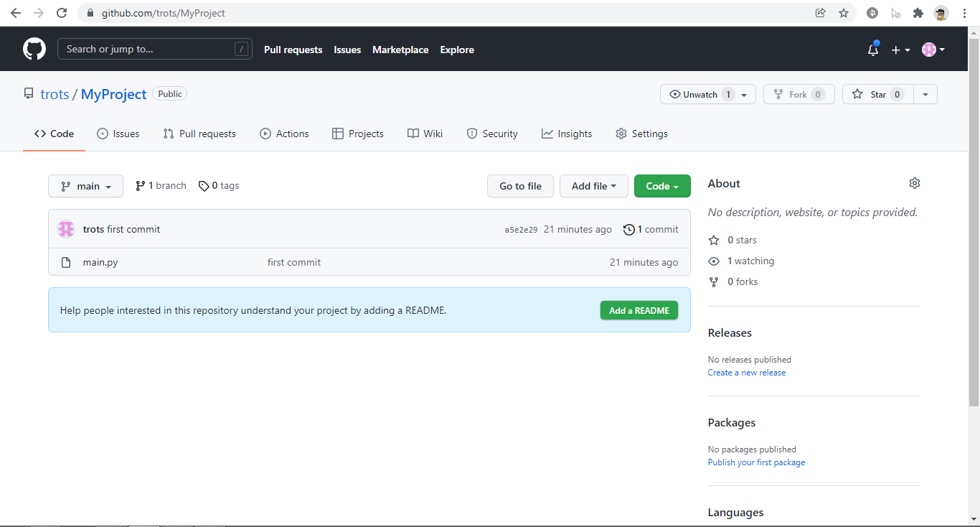
Task: Click the browser address bar URL
Action: [x=164, y=13]
